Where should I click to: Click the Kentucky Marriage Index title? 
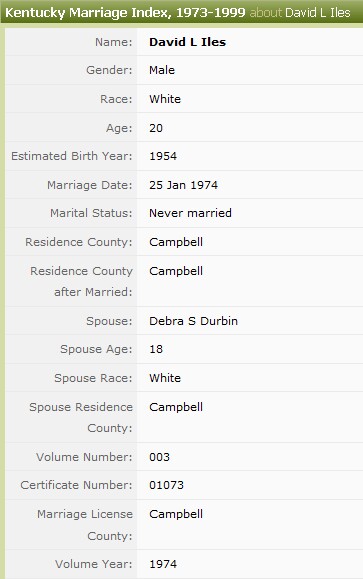point(125,13)
